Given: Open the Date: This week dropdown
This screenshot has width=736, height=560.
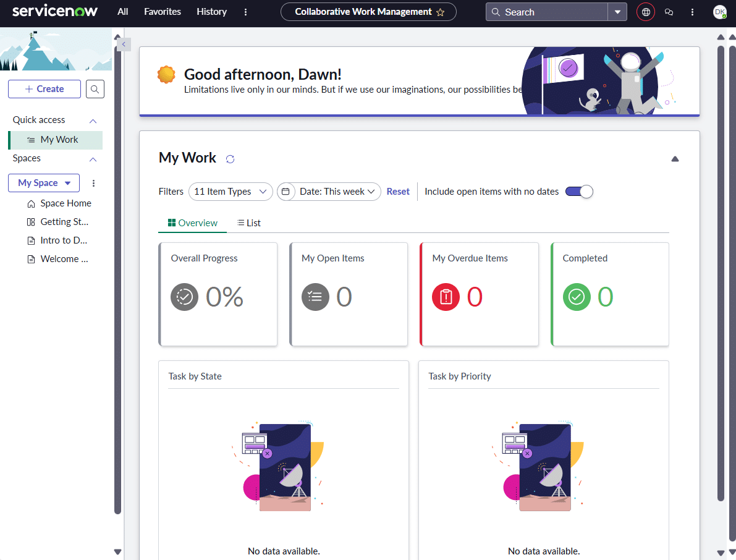Looking at the screenshot, I should coord(329,192).
